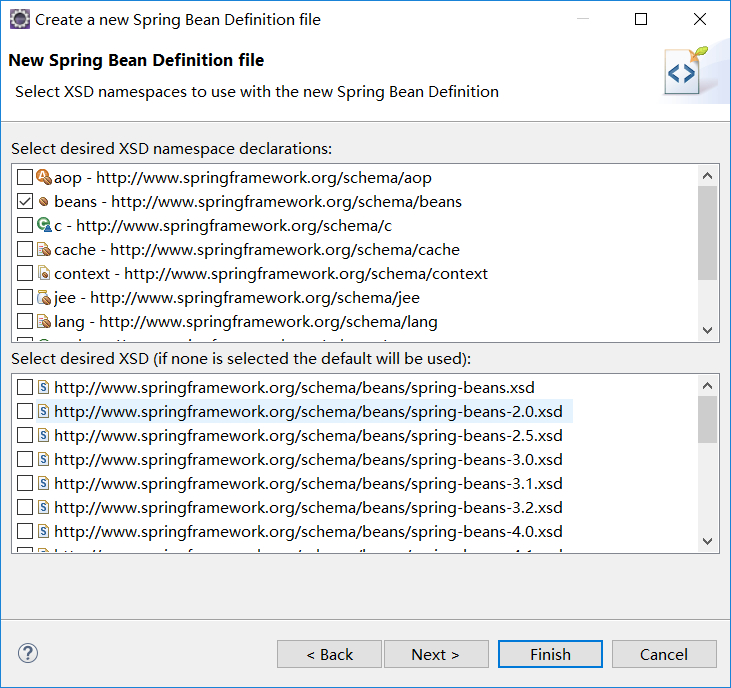Select the lang schema row text
731x688 pixels.
(246, 322)
